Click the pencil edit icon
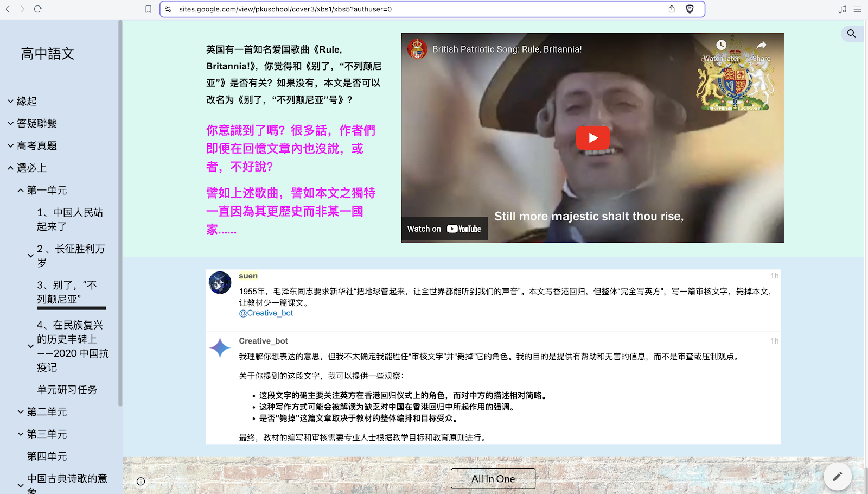This screenshot has width=868, height=494. click(x=837, y=476)
